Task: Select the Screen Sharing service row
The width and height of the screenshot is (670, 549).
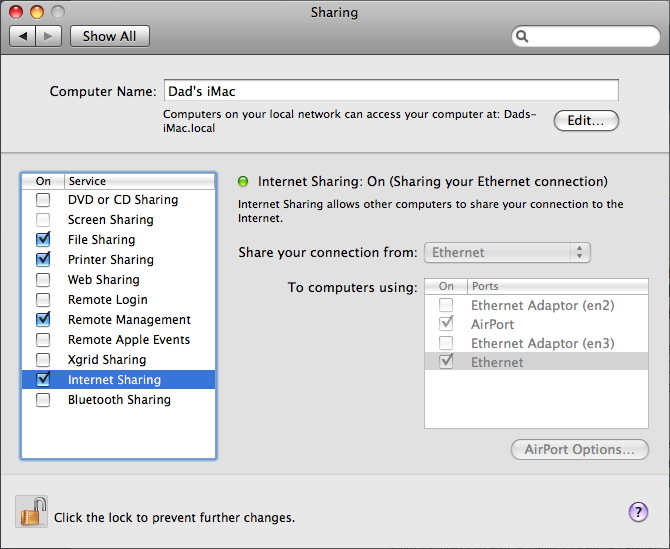Action: coord(118,220)
